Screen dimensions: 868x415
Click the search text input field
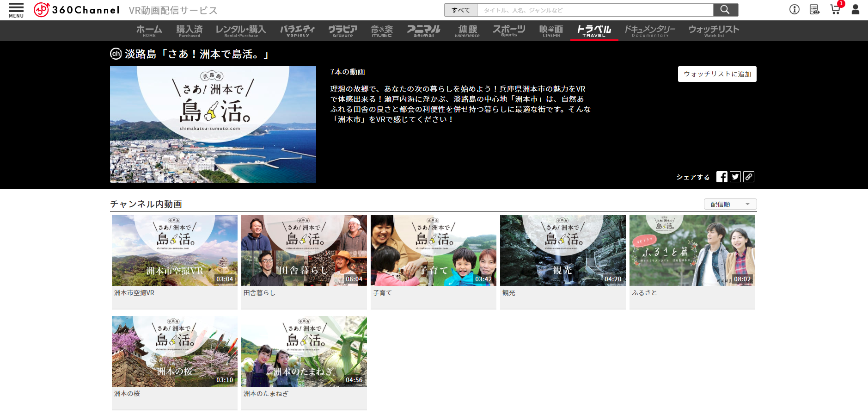(x=595, y=10)
